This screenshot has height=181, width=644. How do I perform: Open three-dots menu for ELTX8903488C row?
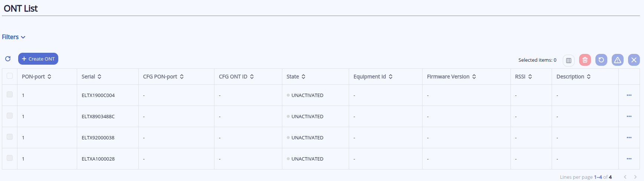pos(629,116)
